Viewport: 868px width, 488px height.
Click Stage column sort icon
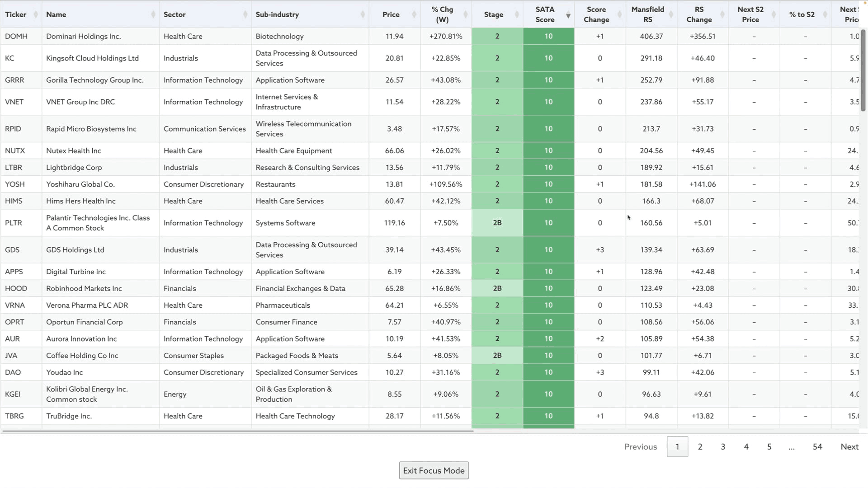517,14
